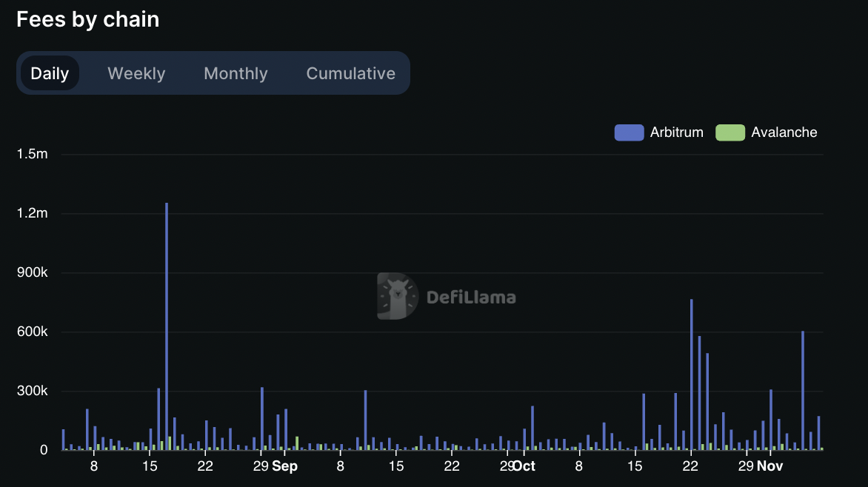
Task: Click the 900k y-axis label
Action: tap(32, 272)
